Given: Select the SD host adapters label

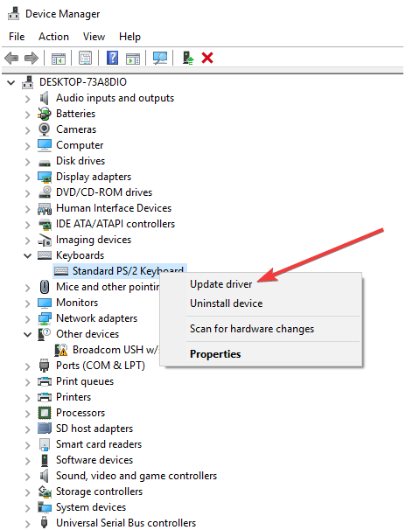Looking at the screenshot, I should pos(94,429).
